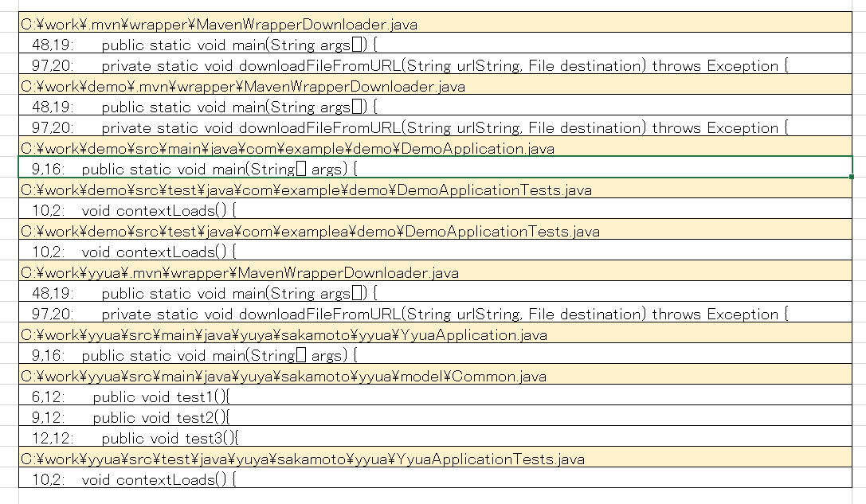The width and height of the screenshot is (866, 504).
Task: Select cell C:¥work¥yyua¥.mvn¥wrapper¥MavenWrapperDownloader.java
Action: pos(435,271)
